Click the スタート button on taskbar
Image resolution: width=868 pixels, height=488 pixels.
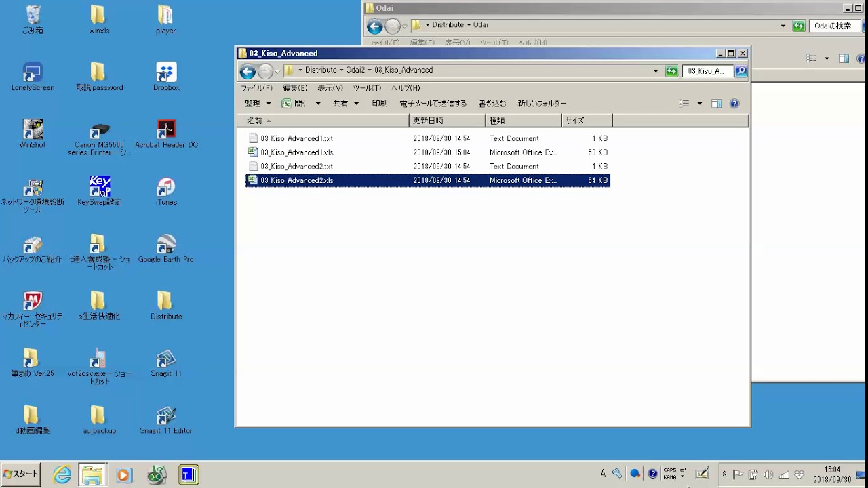(21, 474)
